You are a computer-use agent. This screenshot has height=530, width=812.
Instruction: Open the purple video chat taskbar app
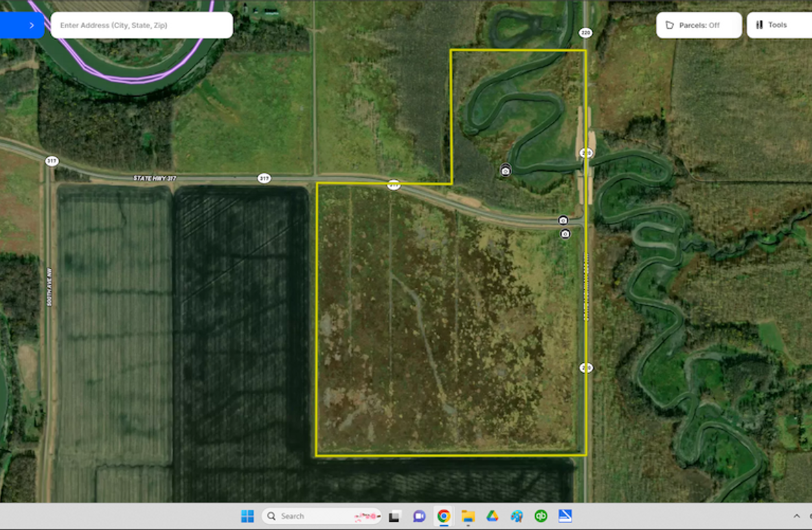[419, 516]
